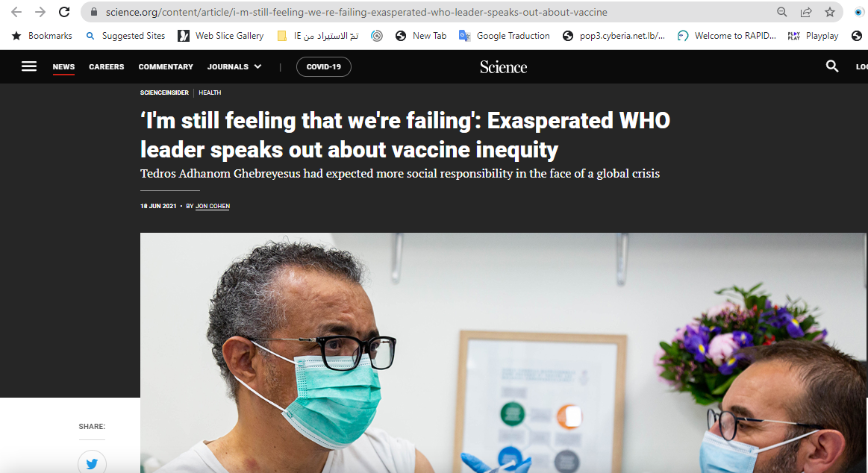Go back with the browser back arrow

tap(16, 12)
